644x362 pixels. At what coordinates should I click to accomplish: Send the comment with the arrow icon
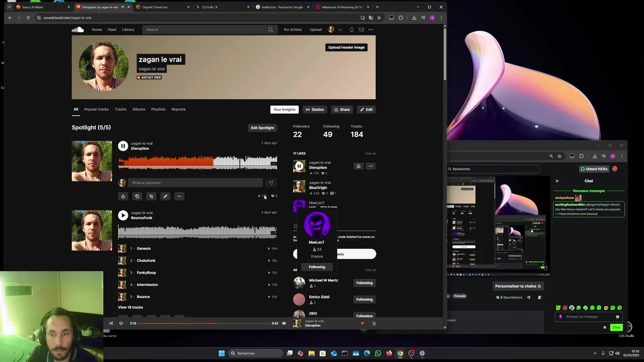click(x=271, y=183)
